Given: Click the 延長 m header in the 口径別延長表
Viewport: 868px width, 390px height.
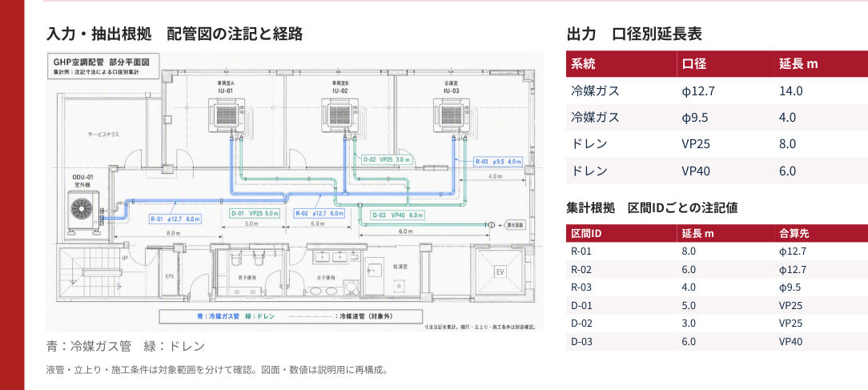Looking at the screenshot, I should click(x=798, y=64).
